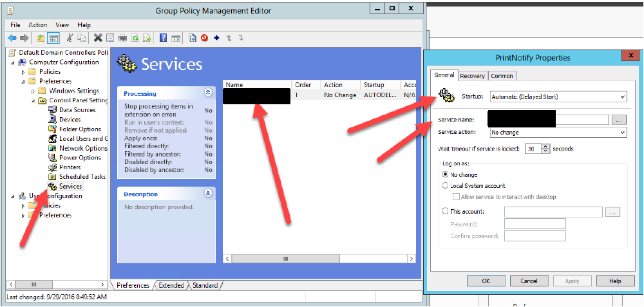Open Properties via the toolbar icon
Viewport: 644px width, 307px height.
click(110, 38)
